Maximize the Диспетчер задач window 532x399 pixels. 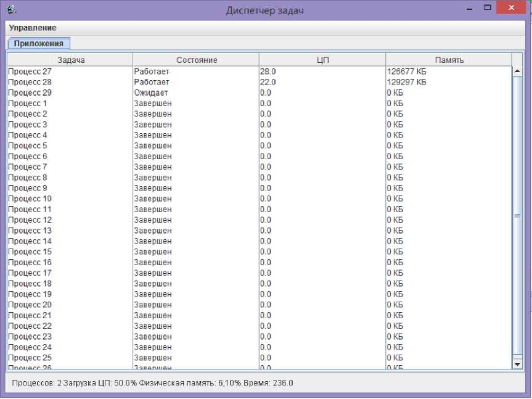tap(487, 8)
